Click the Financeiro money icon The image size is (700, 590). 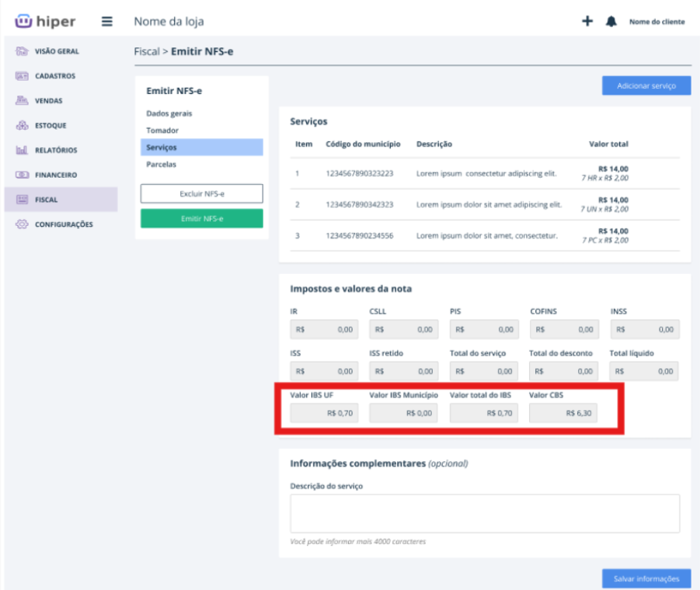pyautogui.click(x=22, y=175)
